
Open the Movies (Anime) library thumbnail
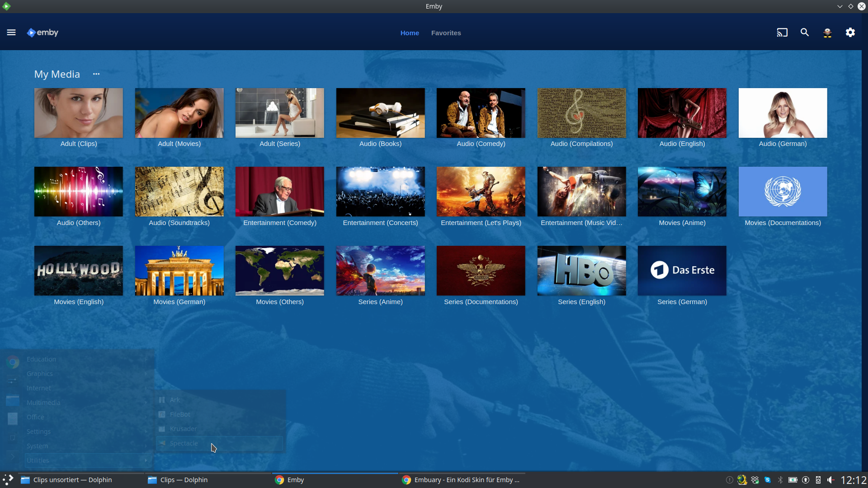682,192
